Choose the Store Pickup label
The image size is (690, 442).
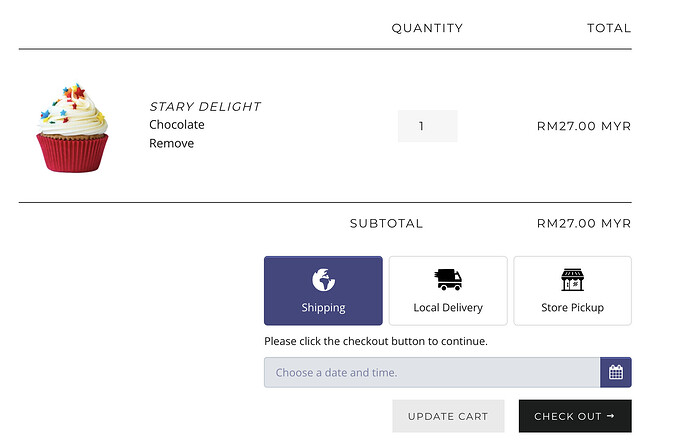572,308
